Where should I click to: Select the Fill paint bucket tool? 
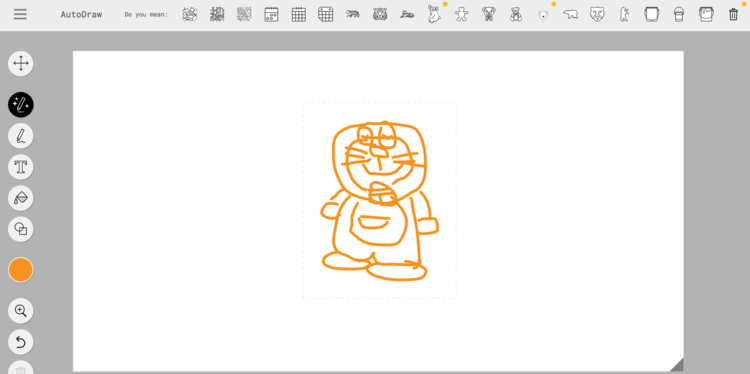click(x=21, y=198)
